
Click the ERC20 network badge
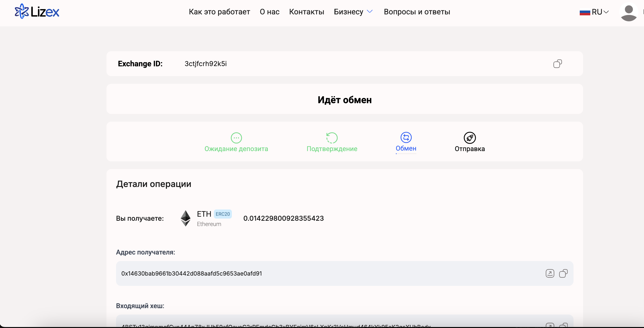[x=222, y=214]
